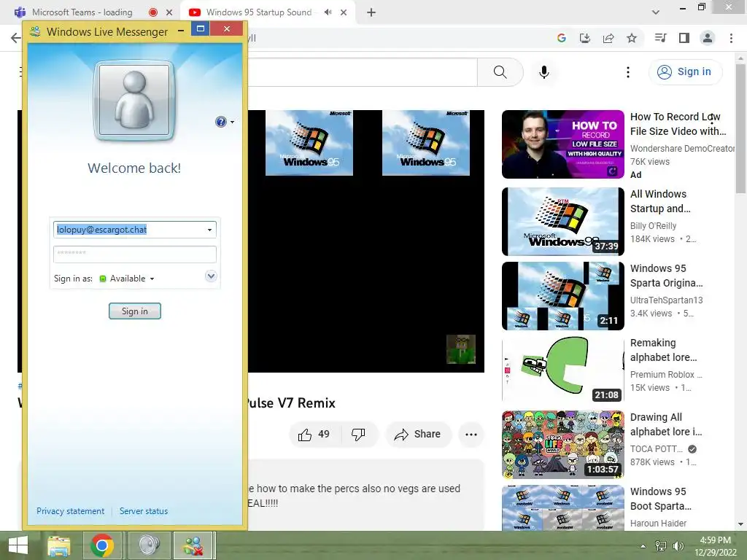This screenshot has height=560, width=747.
Task: Open Chrome tab search chevron
Action: 656,12
